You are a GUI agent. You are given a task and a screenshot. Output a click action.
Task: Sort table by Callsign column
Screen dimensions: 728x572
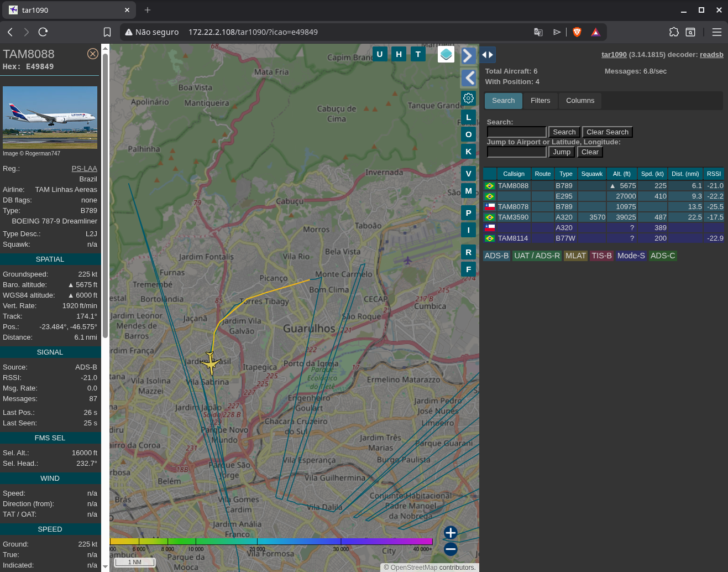[x=514, y=174]
